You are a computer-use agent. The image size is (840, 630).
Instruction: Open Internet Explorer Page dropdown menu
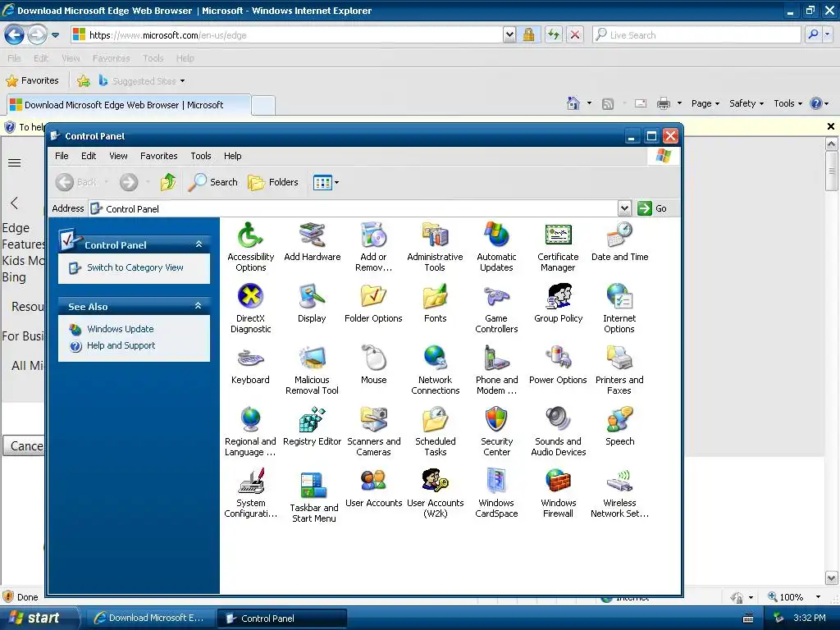705,103
